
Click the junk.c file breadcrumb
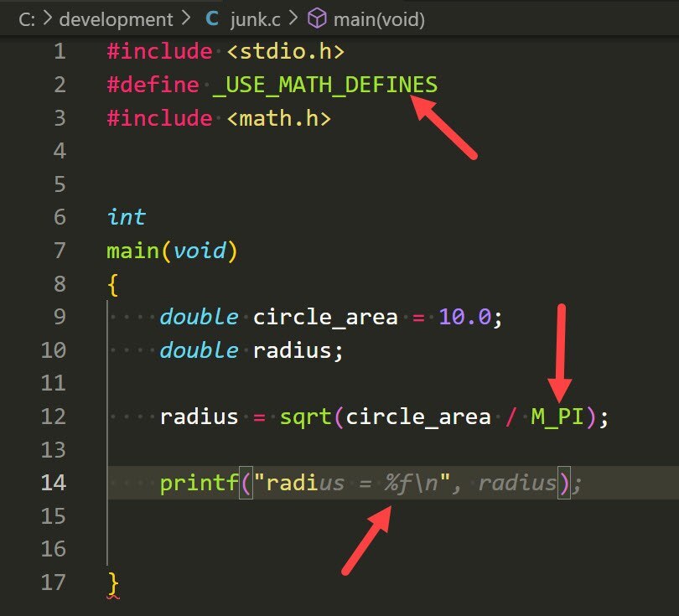point(256,20)
